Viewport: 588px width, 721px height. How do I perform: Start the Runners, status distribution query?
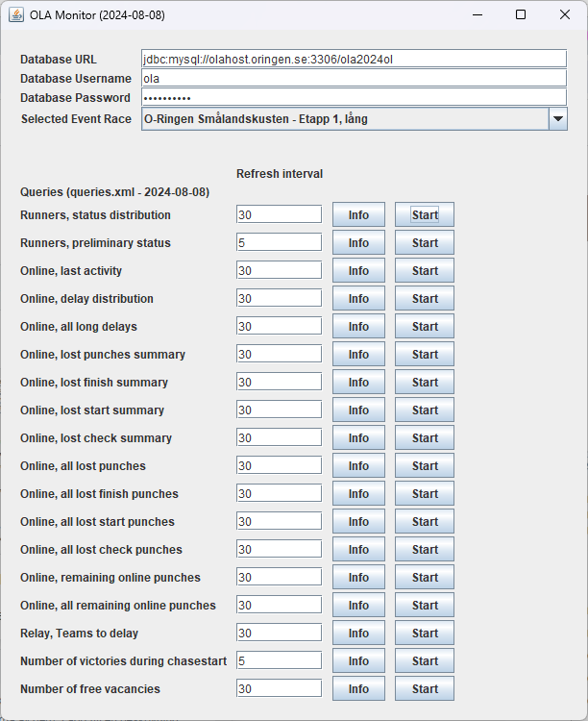pyautogui.click(x=425, y=214)
